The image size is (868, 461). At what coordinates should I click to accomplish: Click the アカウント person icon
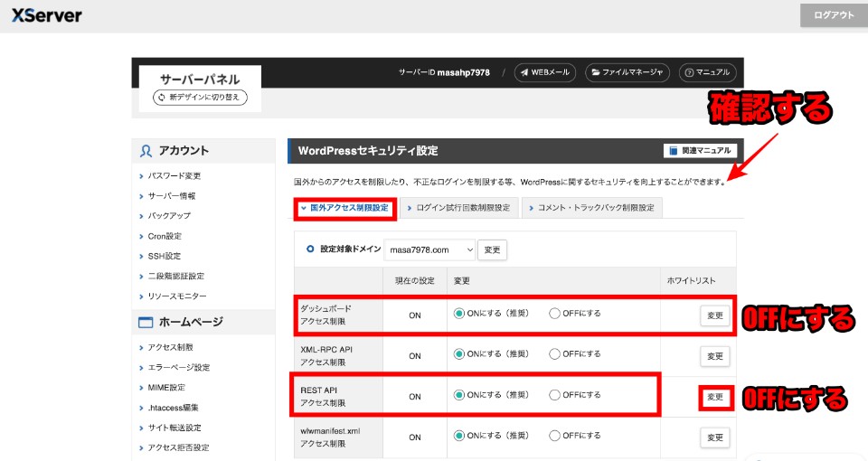[x=146, y=151]
